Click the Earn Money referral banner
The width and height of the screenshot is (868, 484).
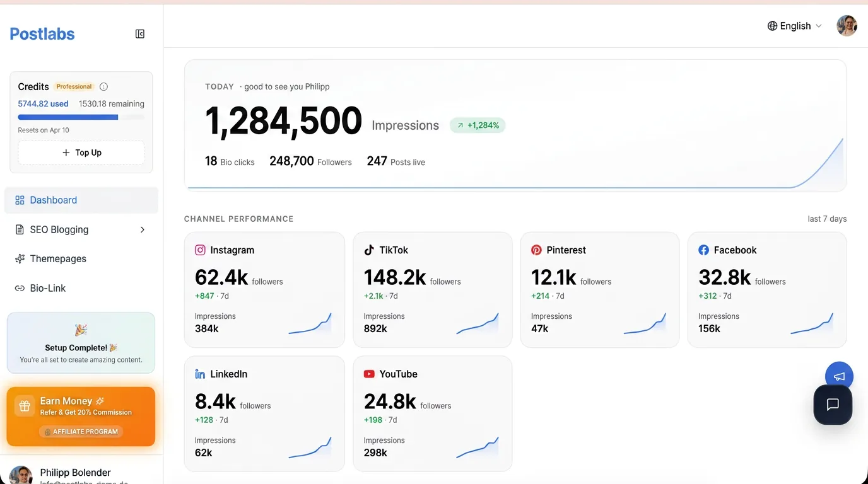pyautogui.click(x=81, y=417)
